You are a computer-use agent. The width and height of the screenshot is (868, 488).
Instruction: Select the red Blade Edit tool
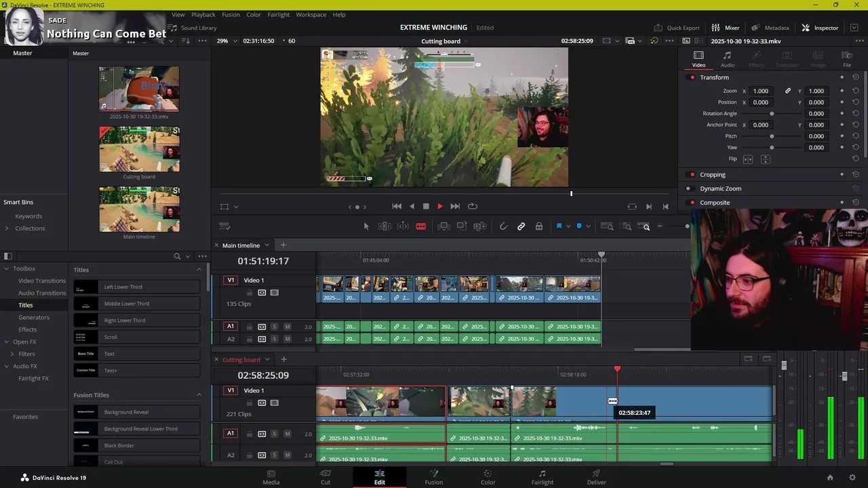[x=421, y=226]
